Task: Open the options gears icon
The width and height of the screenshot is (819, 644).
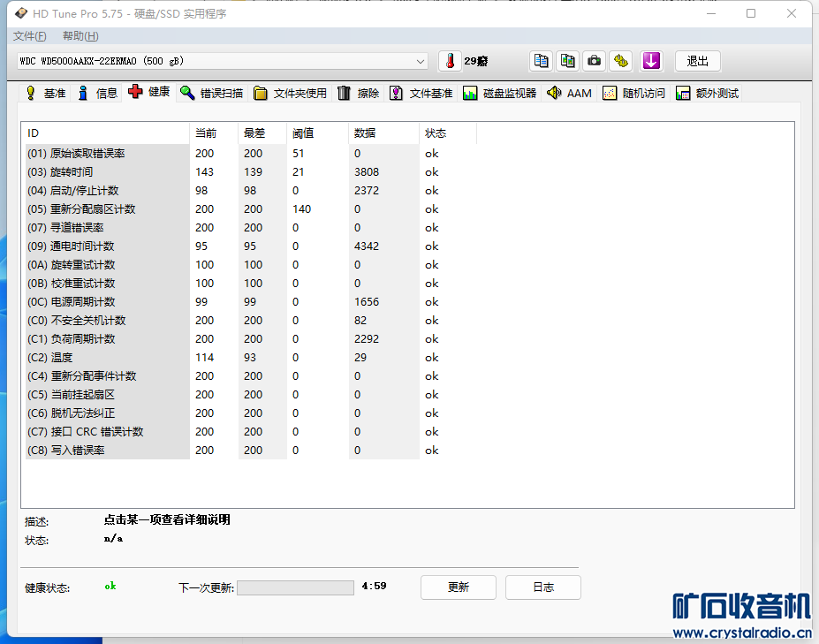Action: (x=620, y=61)
